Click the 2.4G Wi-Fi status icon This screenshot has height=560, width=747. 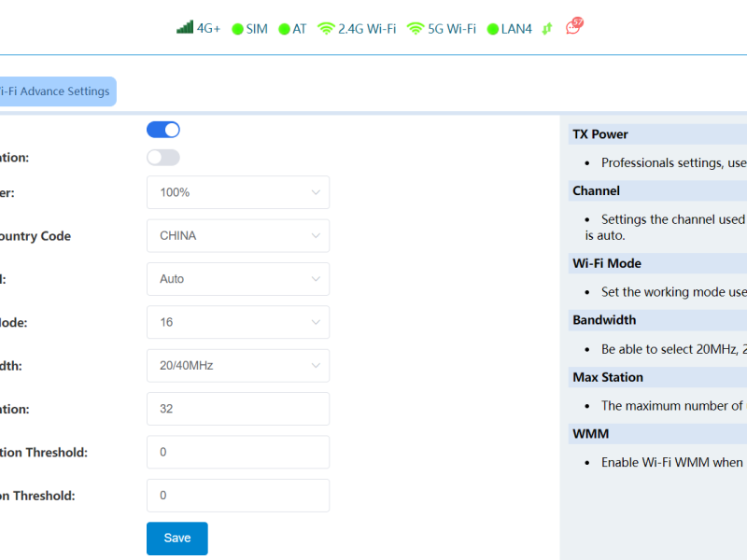[326, 29]
